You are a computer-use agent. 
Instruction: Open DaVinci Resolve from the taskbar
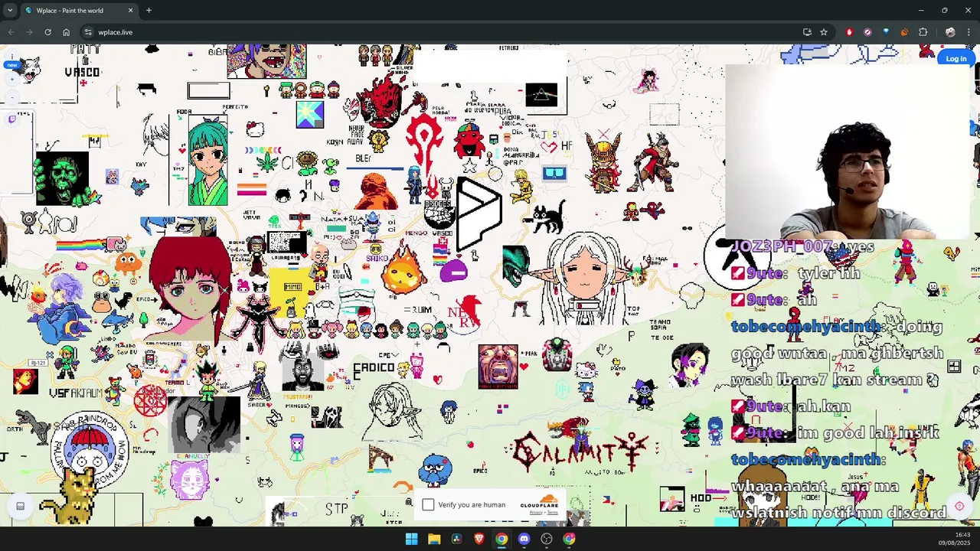[456, 539]
